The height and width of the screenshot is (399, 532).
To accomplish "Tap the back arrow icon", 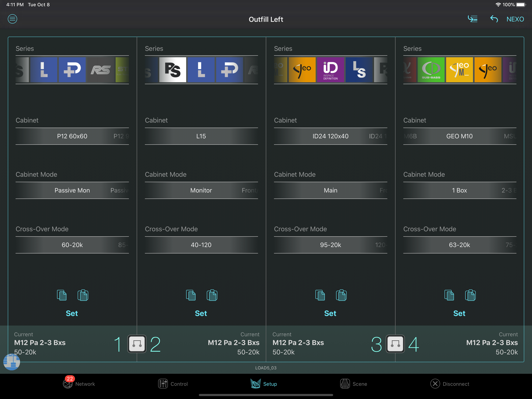I will pyautogui.click(x=494, y=19).
